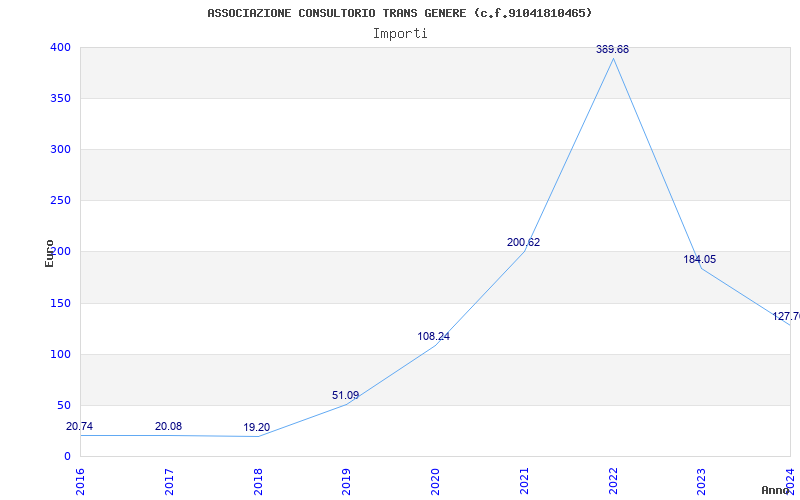
Task: Click the 2019 x-axis label
Action: (347, 482)
